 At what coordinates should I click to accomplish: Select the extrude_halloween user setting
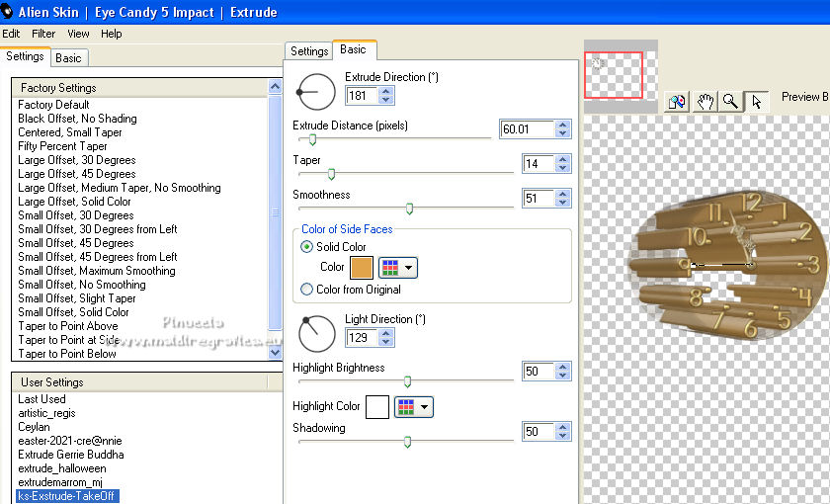click(x=62, y=468)
